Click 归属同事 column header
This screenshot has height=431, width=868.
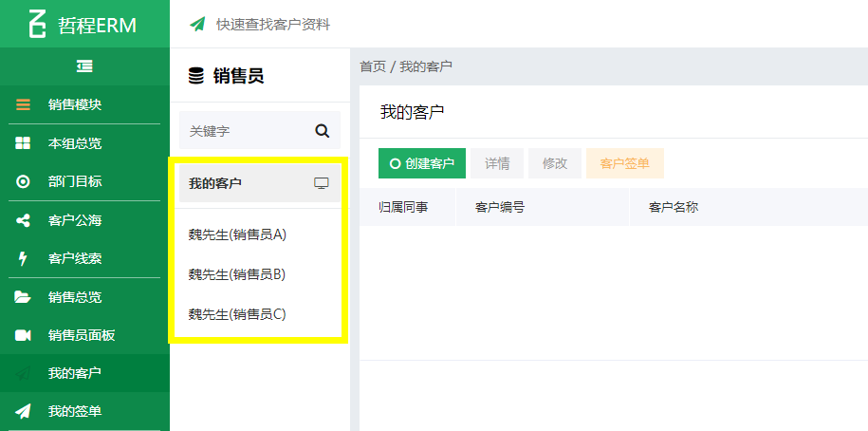coord(407,207)
